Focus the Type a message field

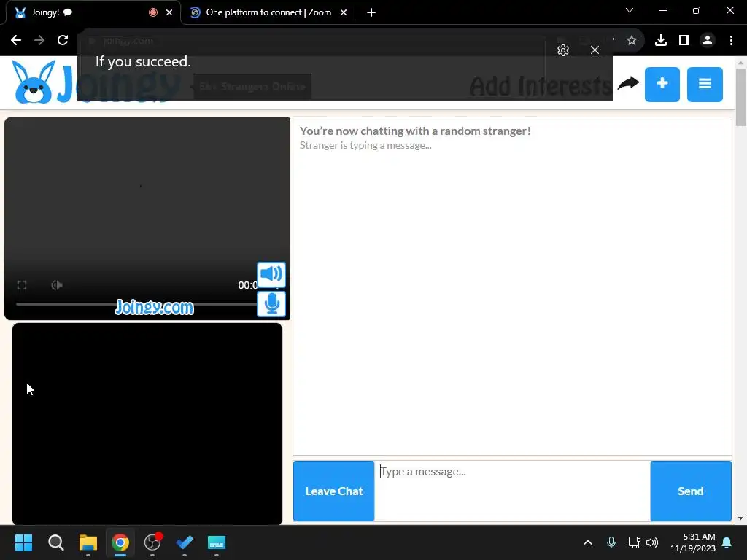click(x=512, y=491)
